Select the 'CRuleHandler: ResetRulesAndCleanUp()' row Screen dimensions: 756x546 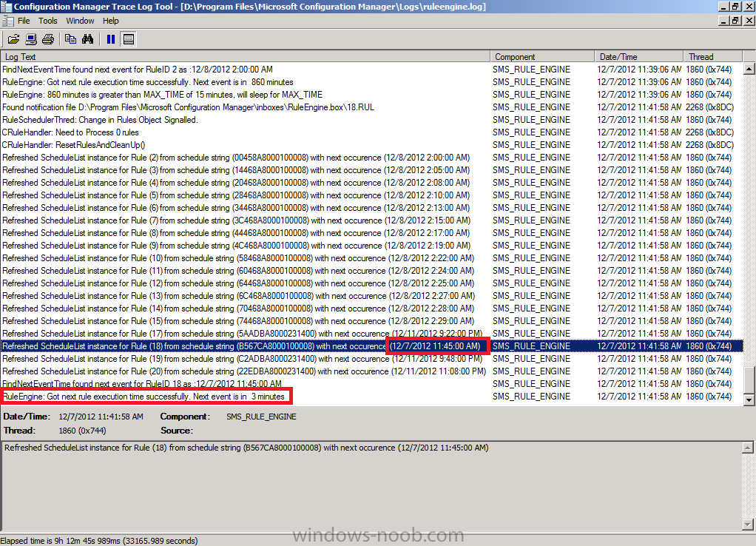(x=372, y=145)
